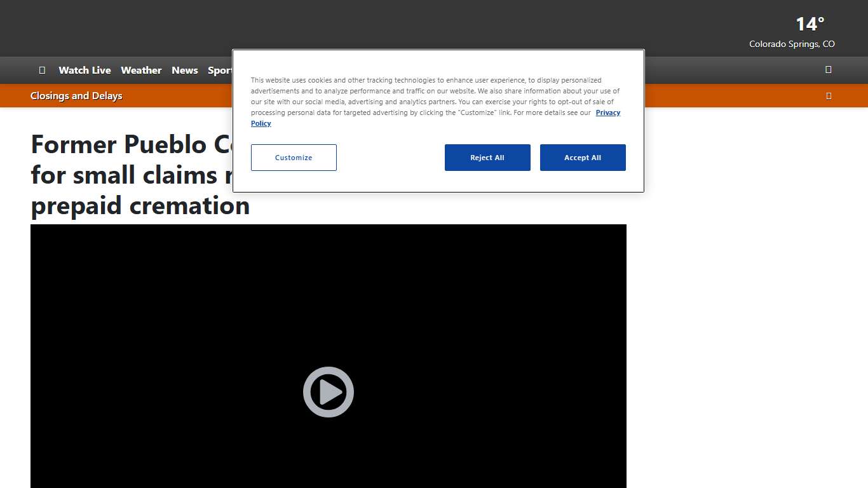868x488 pixels.
Task: Click the 'prepaid cremation' headline line
Action: click(140, 206)
